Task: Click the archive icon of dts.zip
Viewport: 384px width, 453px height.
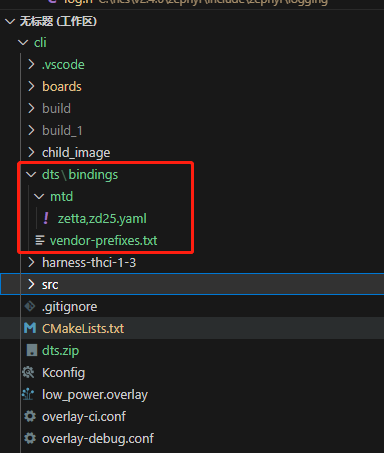Action: 32,350
